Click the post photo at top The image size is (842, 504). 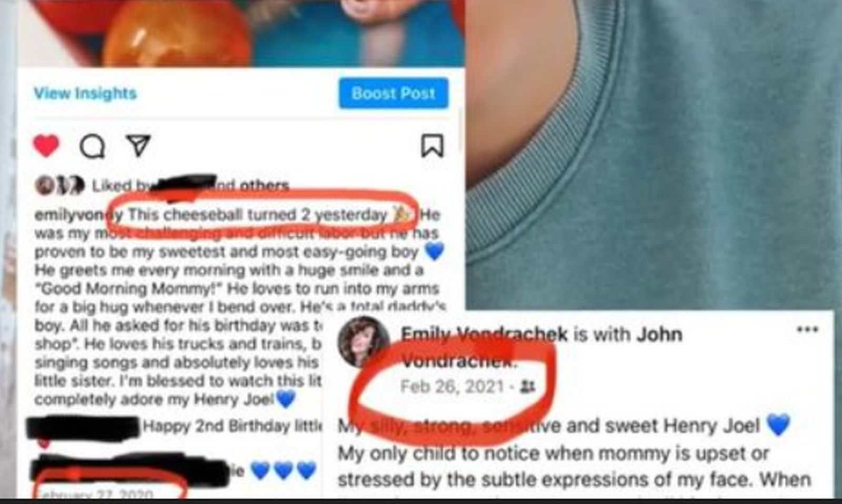[241, 33]
